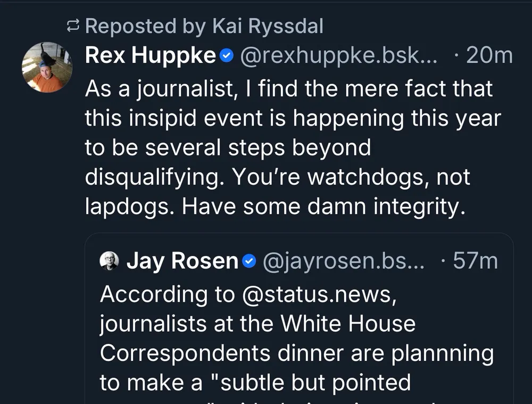Tap Rex Huppke's blue verified badge
The height and width of the screenshot is (404, 532).
pyautogui.click(x=226, y=55)
